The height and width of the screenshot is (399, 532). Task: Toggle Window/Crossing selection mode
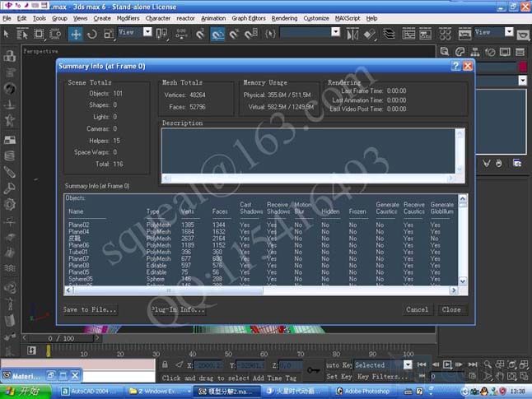(55, 34)
